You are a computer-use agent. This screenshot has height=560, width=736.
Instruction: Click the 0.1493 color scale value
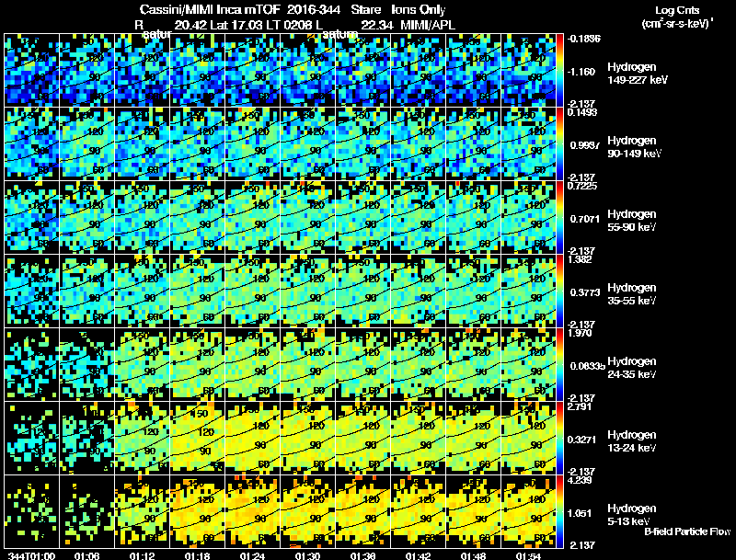582,112
